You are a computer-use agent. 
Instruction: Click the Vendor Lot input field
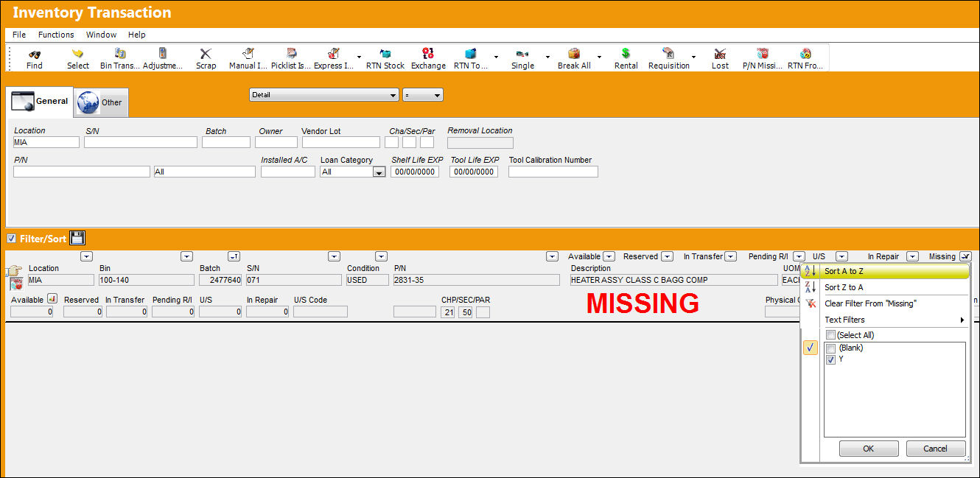pos(340,142)
